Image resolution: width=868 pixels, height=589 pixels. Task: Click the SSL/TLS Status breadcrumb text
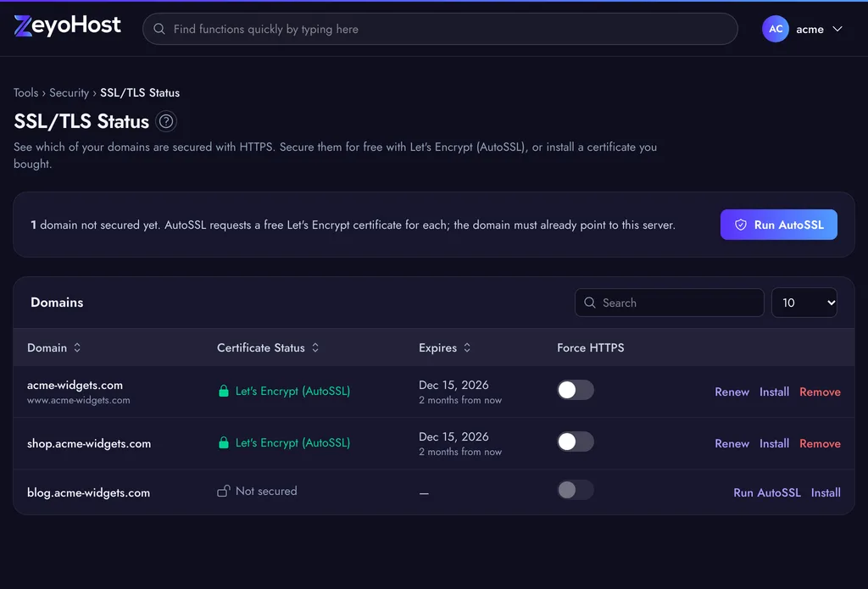click(x=140, y=92)
